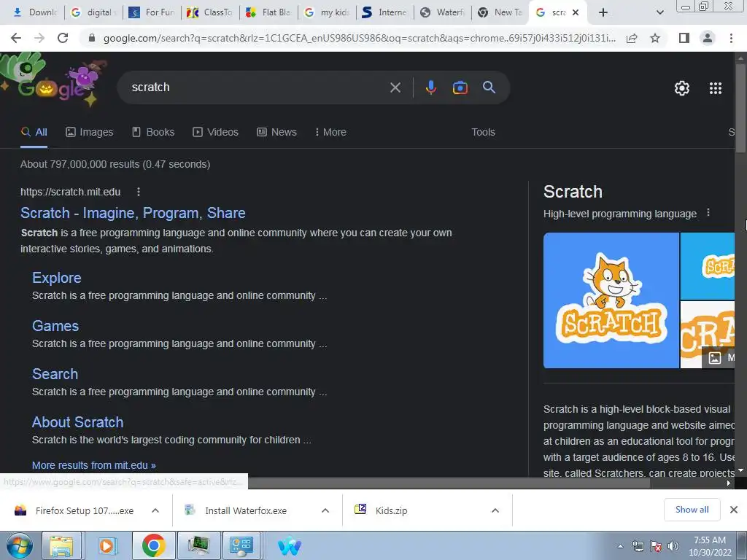This screenshot has height=560, width=747.
Task: Submit search with magnifier icon
Action: click(489, 87)
